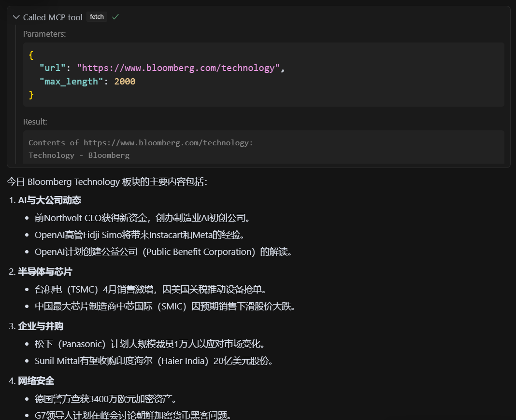516x420 pixels.
Task: Click the bullet about Public Benefit Corporation
Action: click(163, 252)
